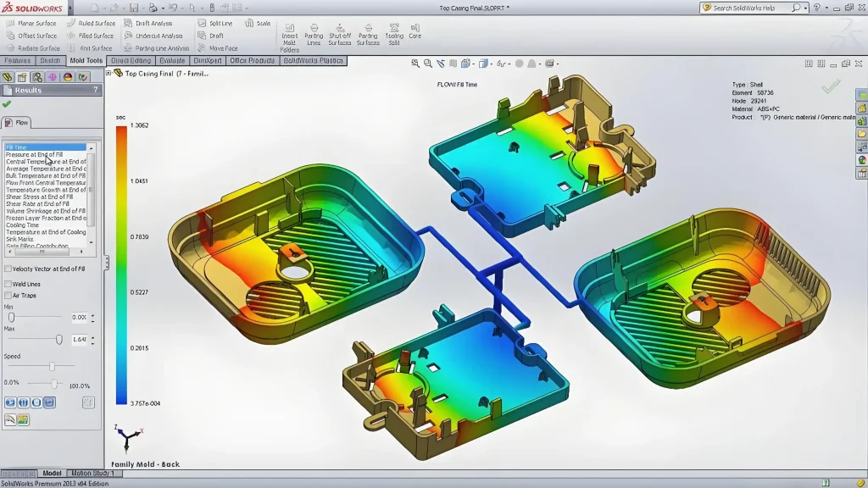Open the DisplayManager panel tab
The height and width of the screenshot is (488, 868).
[x=68, y=77]
